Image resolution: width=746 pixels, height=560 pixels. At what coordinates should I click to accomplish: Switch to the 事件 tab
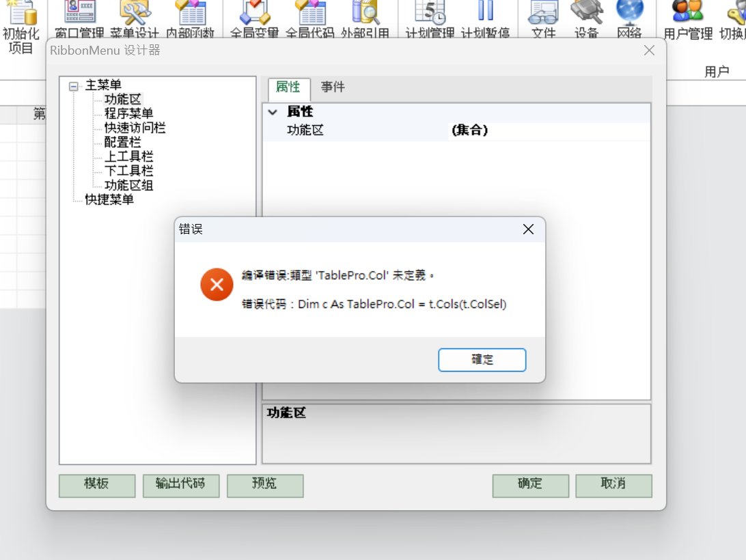tap(333, 87)
